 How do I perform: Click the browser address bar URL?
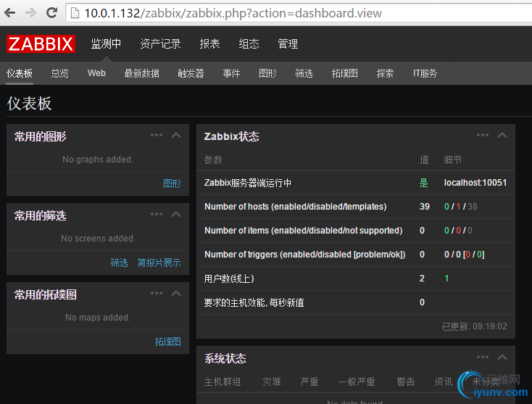(233, 13)
